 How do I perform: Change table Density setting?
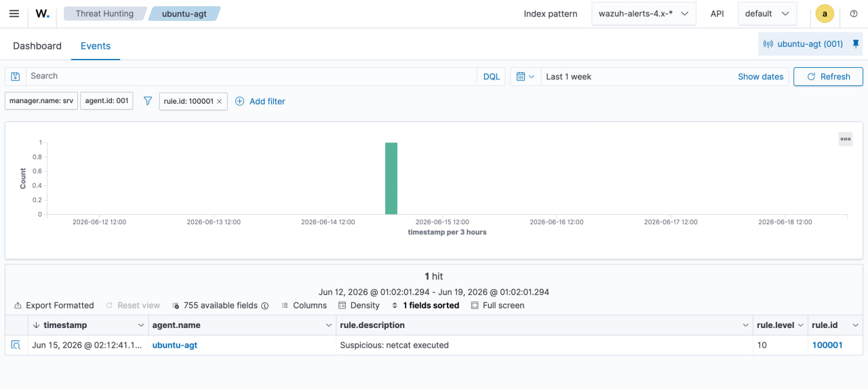(359, 306)
